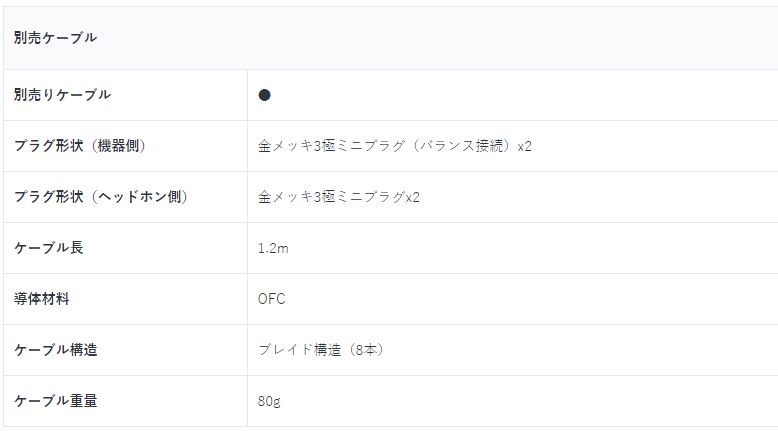Screen dimensions: 778x431
Task: Click x2 at end of headphone-side plug value
Action: [x=413, y=197]
